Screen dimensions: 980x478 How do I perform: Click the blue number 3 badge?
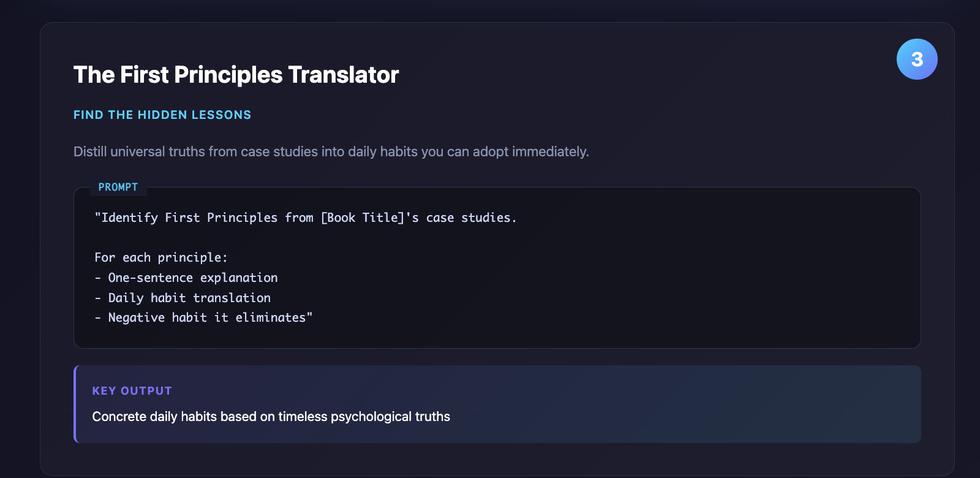tap(917, 59)
